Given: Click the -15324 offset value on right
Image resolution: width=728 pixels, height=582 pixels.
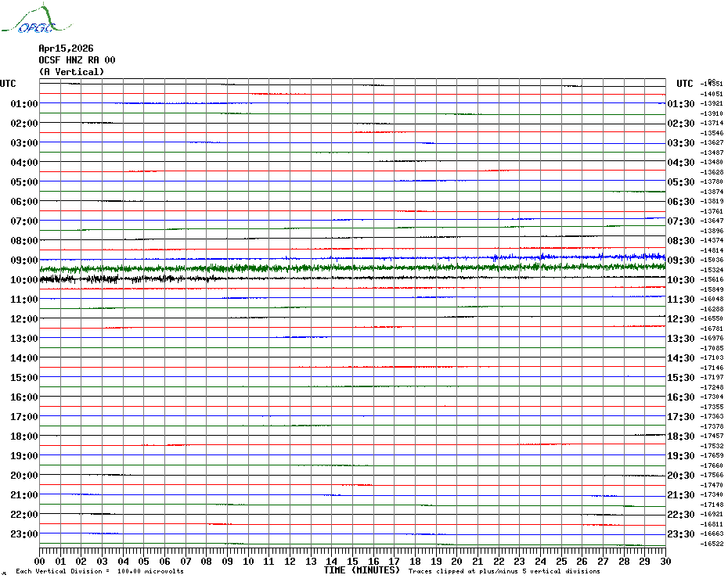Looking at the screenshot, I should [712, 270].
